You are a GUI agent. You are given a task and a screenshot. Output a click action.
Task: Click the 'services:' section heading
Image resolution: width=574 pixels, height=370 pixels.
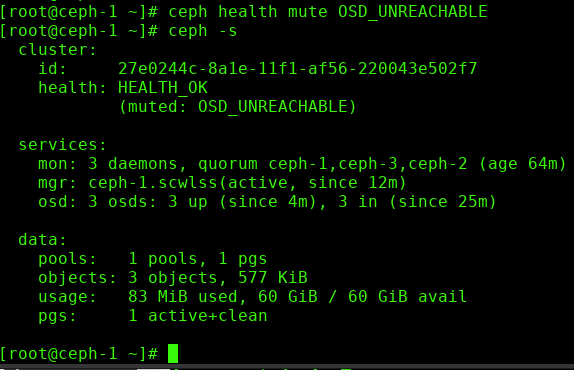62,145
